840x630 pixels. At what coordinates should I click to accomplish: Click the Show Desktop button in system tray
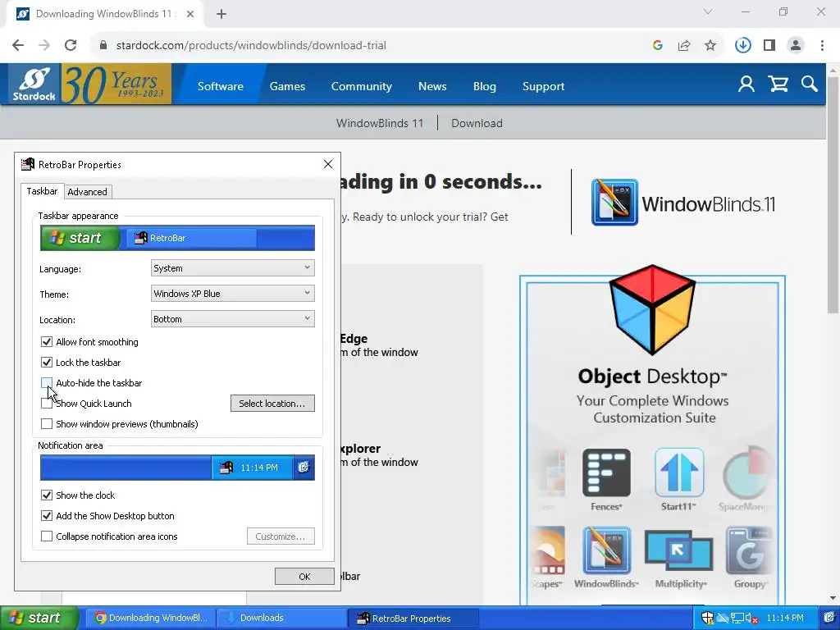point(831,618)
